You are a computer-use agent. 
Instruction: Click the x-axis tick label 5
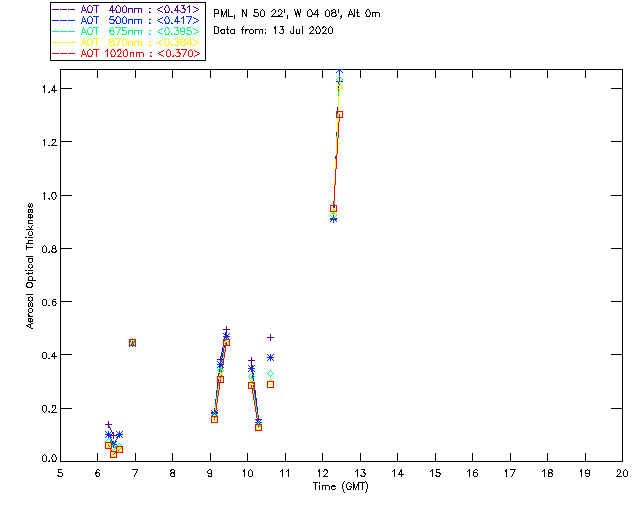(x=60, y=473)
